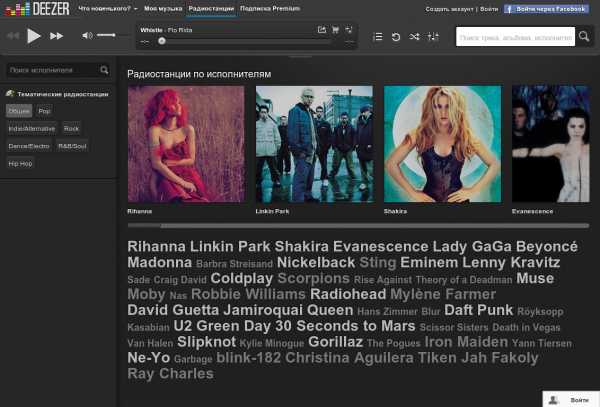Click Iron Maiden in the tag cloud
The width and height of the screenshot is (600, 407).
pos(466,342)
